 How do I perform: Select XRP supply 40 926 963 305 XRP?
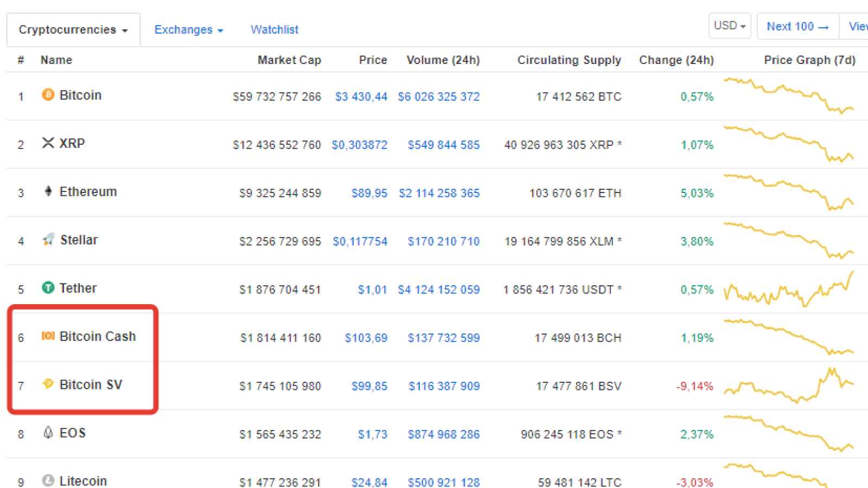tap(563, 145)
